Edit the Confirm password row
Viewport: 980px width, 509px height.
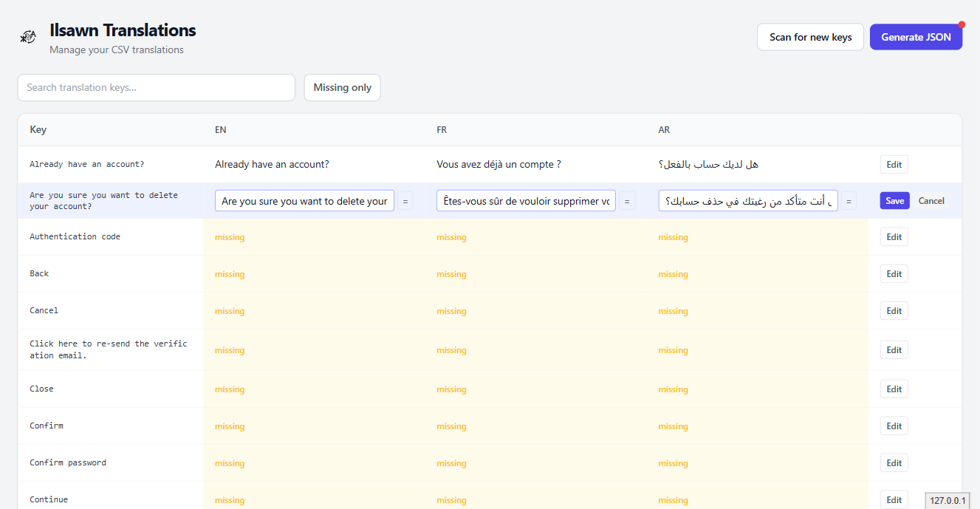(x=894, y=462)
